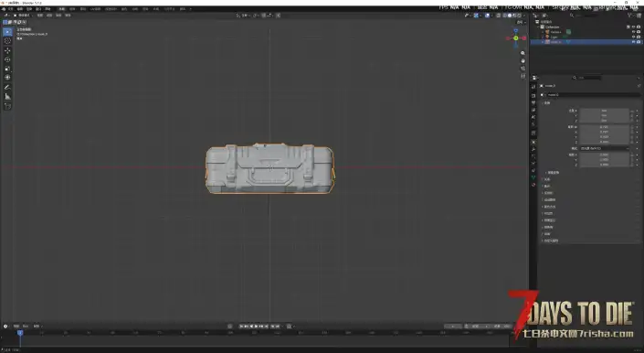Viewport: 644px width, 353px height.
Task: Select the Scale tool
Action: 7,69
